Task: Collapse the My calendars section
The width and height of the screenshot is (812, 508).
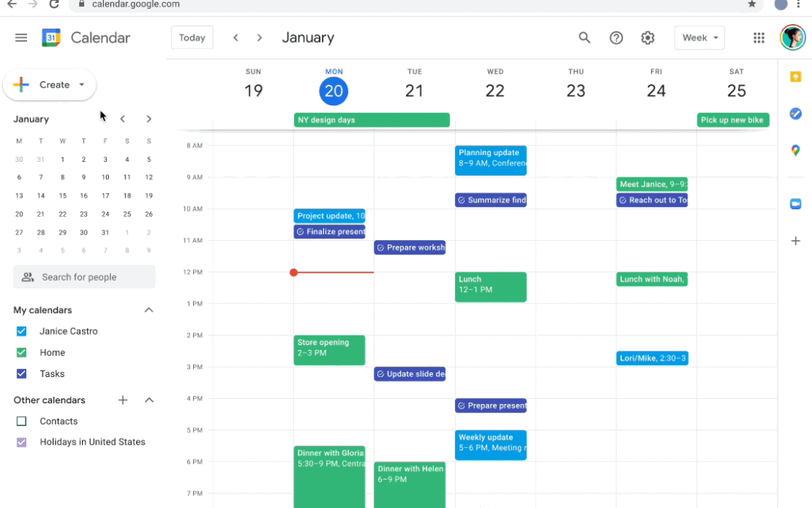Action: point(149,310)
